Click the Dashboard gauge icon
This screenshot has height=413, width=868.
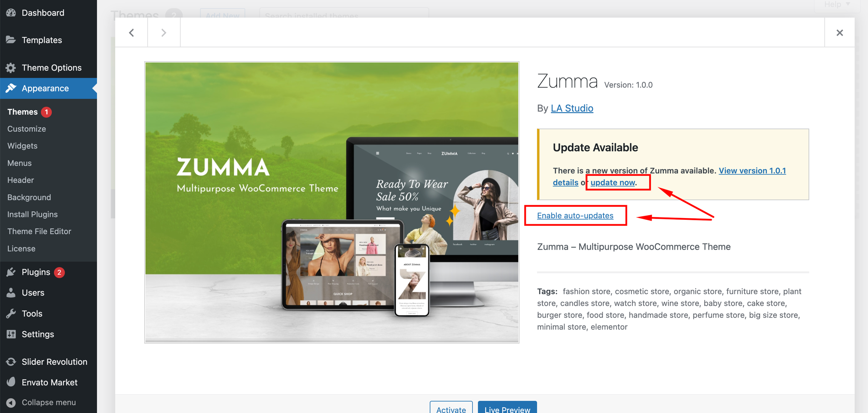coord(11,13)
